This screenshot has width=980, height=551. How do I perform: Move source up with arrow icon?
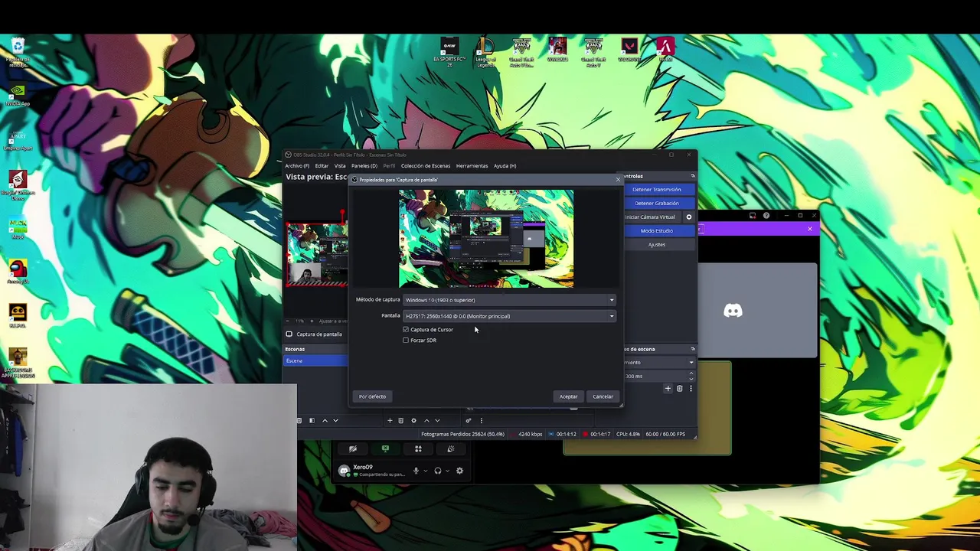click(426, 420)
